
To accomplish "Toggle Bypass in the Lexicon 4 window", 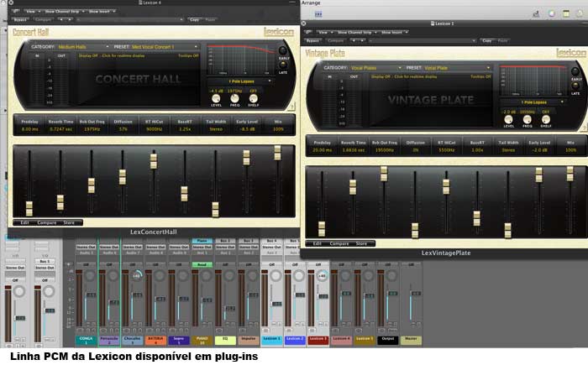I will point(20,19).
